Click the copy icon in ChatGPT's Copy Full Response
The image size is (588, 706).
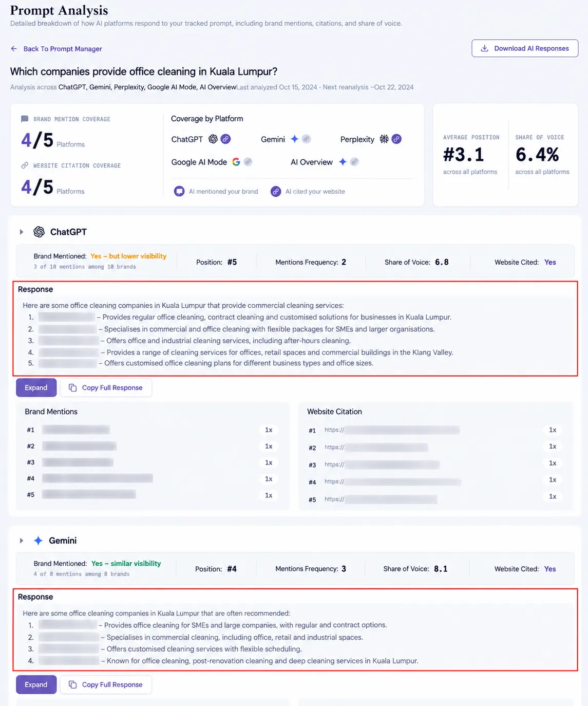[73, 387]
